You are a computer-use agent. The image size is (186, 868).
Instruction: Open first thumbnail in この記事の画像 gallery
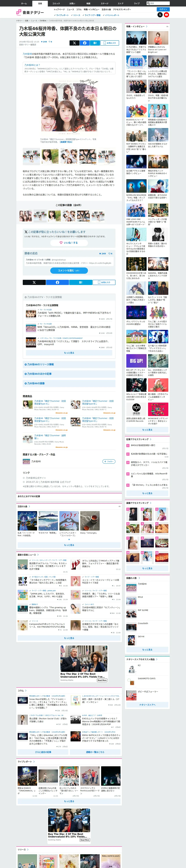coord(26,216)
